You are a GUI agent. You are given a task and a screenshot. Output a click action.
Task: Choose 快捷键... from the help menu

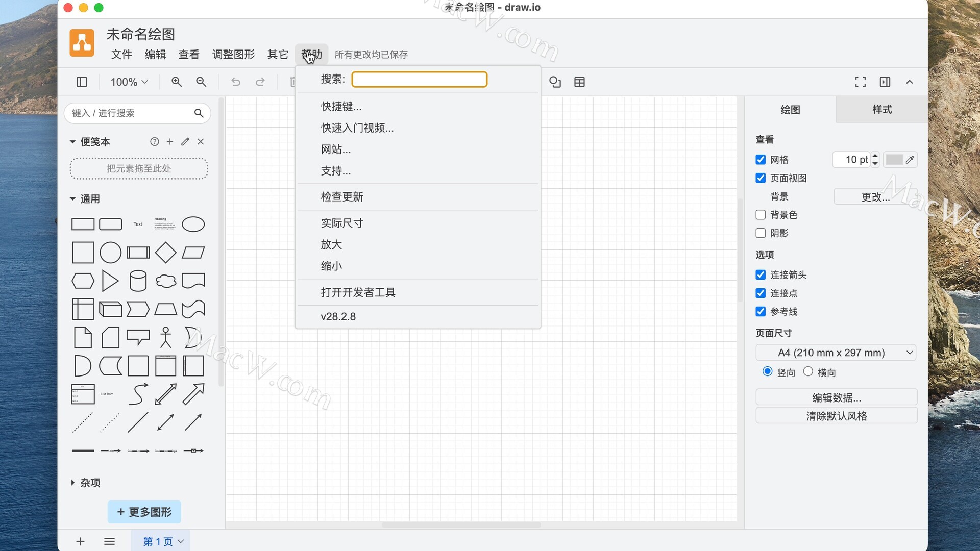[341, 106]
